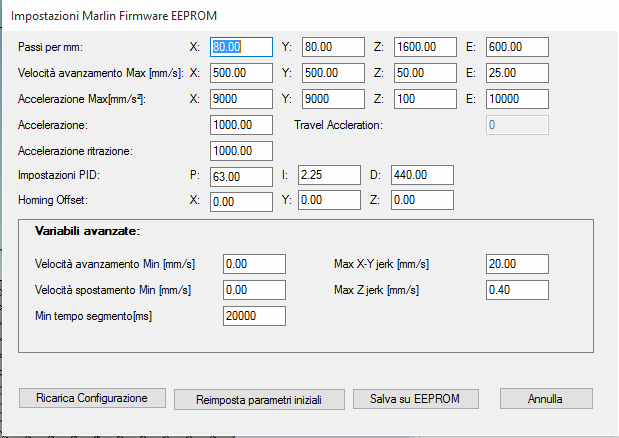Click Reimposta parametri iniziali button

(259, 400)
